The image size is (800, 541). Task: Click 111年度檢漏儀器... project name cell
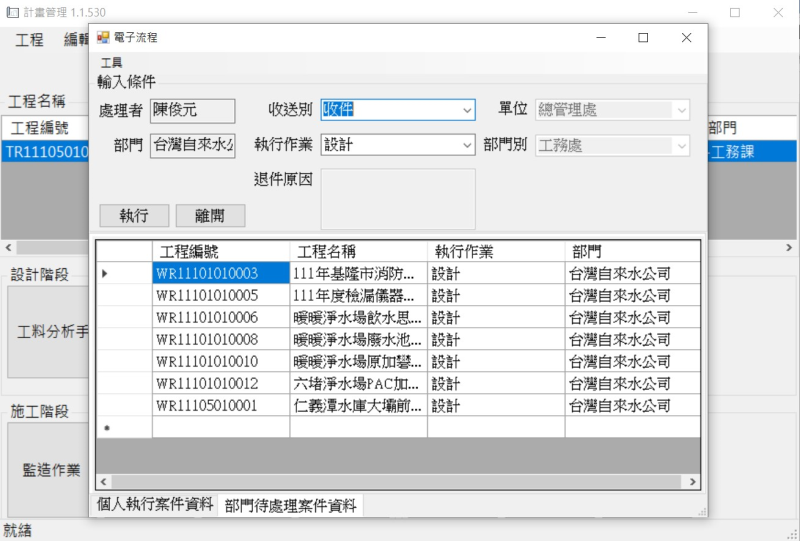tap(359, 295)
